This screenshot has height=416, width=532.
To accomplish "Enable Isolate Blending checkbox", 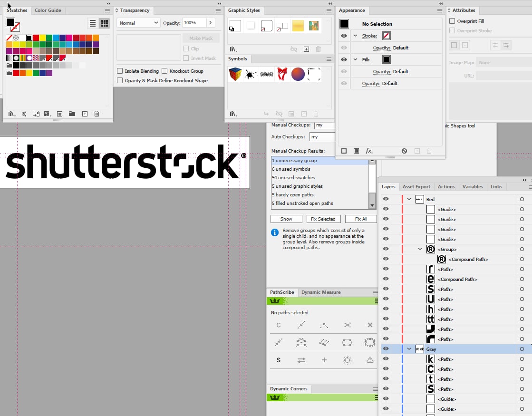I will (120, 71).
